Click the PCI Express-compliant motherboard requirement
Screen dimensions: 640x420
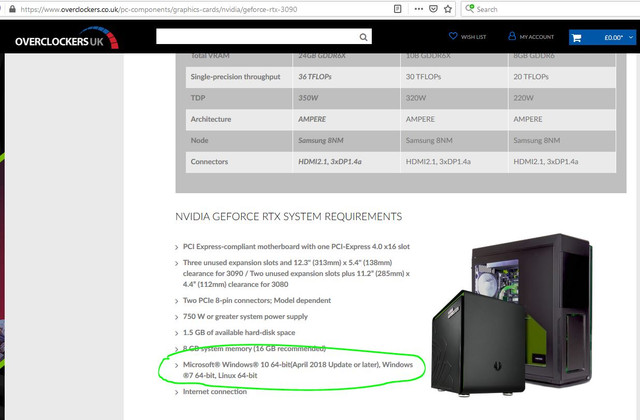coord(296,247)
